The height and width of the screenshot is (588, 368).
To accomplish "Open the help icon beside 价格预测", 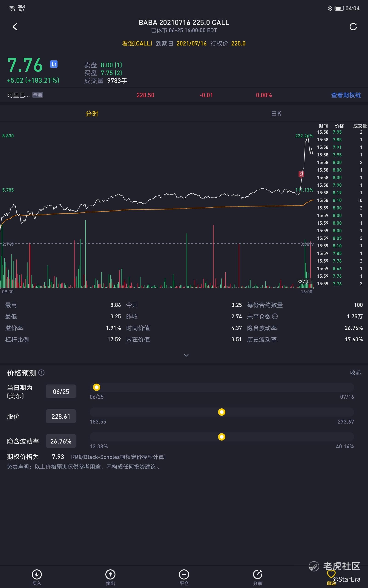I will 42,373.
